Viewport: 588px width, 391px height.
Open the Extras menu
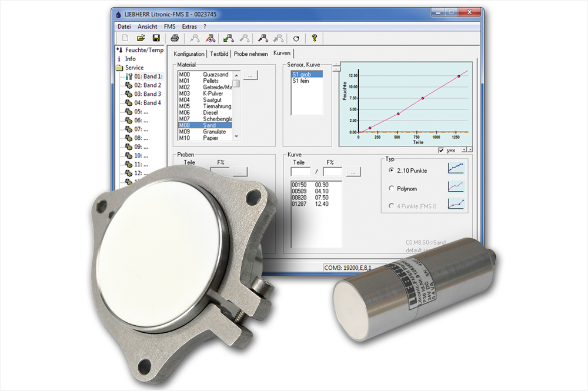[x=189, y=26]
